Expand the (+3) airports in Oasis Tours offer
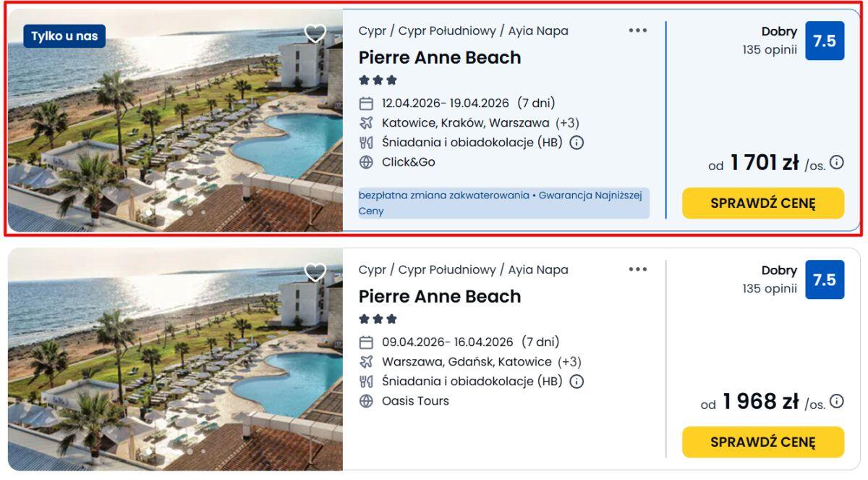Screen dimensions: 868x480 [569, 362]
